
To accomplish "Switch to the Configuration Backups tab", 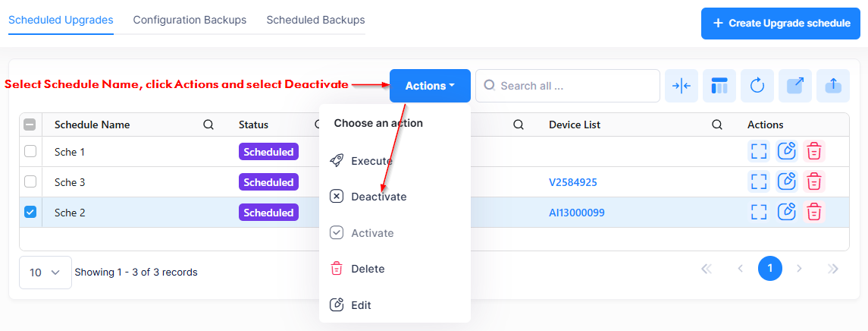I will pyautogui.click(x=190, y=20).
